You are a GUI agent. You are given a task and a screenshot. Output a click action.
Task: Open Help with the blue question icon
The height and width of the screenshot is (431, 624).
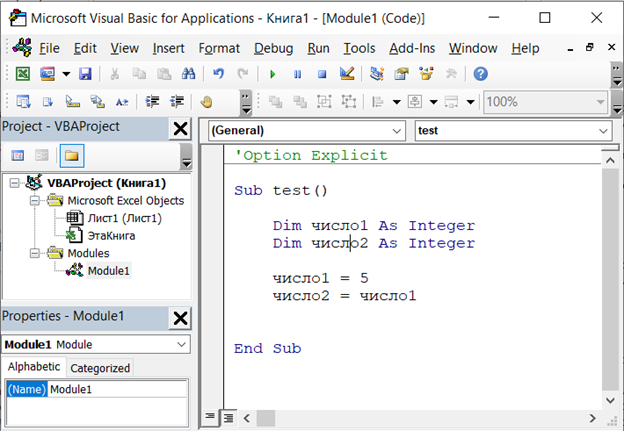tap(480, 74)
